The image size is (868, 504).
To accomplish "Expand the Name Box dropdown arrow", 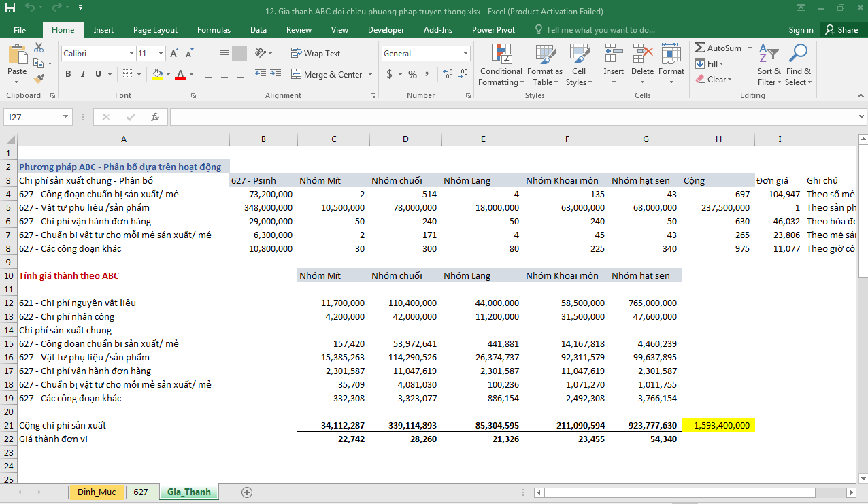I will (65, 117).
